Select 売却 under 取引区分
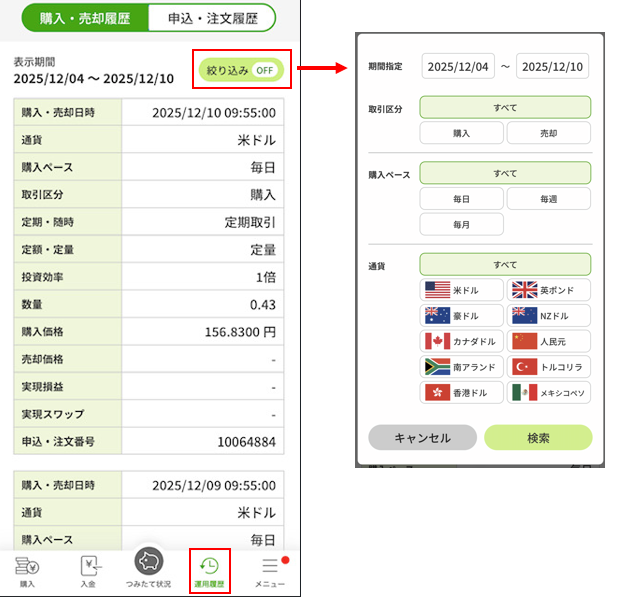This screenshot has width=620, height=611. 549,133
